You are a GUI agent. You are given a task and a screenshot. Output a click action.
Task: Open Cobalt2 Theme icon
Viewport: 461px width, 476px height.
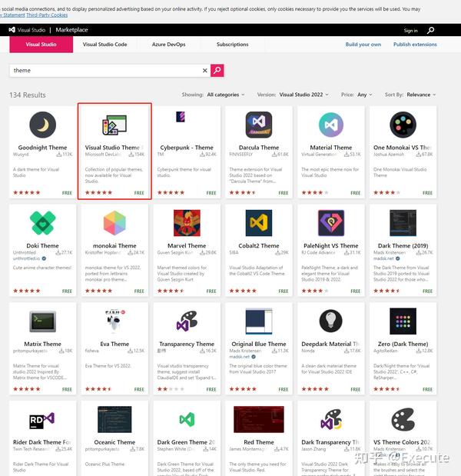pos(259,223)
